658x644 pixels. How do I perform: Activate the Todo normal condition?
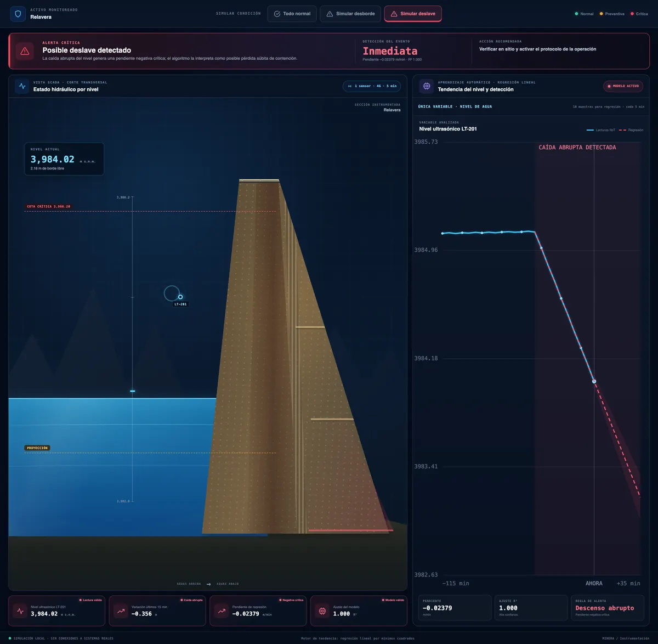[292, 14]
